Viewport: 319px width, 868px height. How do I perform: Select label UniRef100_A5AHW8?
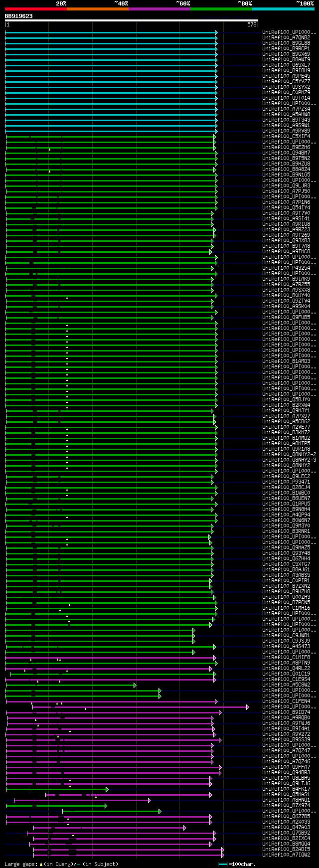tap(286, 114)
